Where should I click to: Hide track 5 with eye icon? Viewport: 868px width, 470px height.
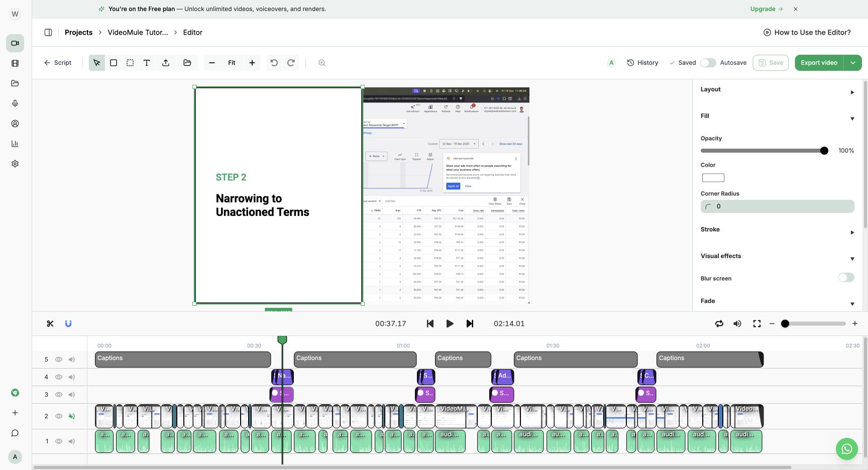[59, 360]
